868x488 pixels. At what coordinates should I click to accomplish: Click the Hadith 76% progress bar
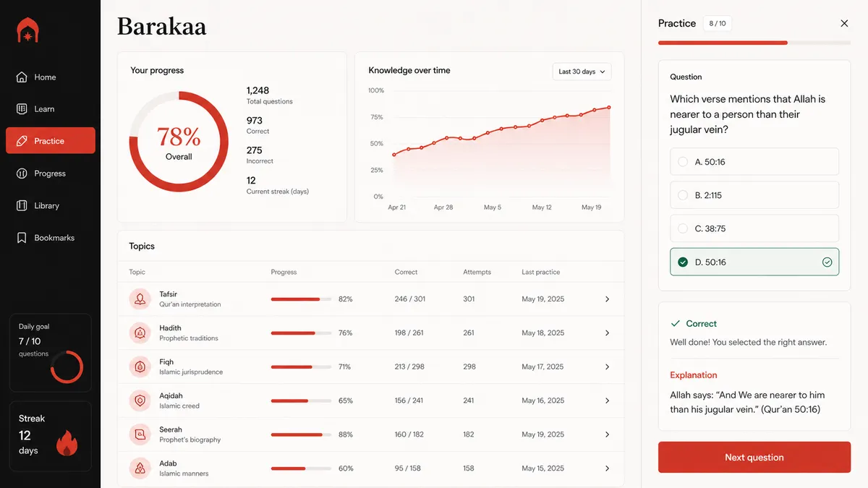click(x=301, y=333)
